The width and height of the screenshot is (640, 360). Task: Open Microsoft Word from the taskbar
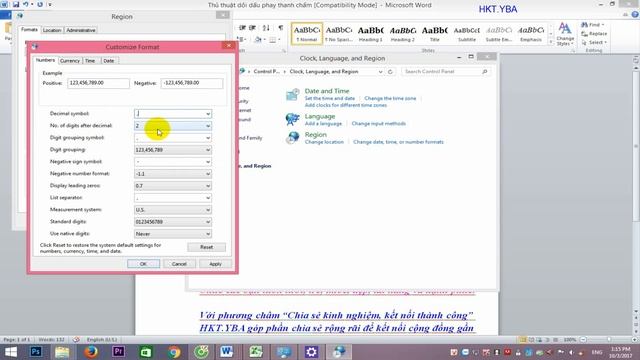click(x=227, y=352)
